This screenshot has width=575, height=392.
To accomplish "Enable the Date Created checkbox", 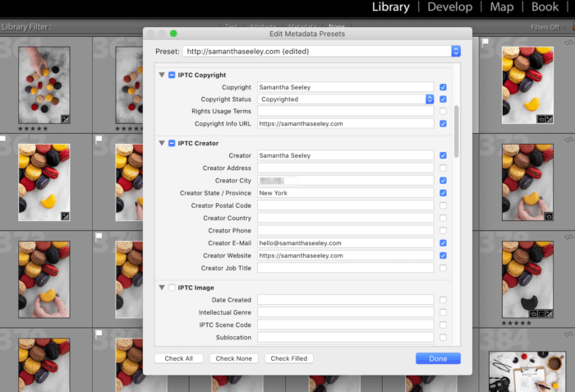I will tap(443, 300).
